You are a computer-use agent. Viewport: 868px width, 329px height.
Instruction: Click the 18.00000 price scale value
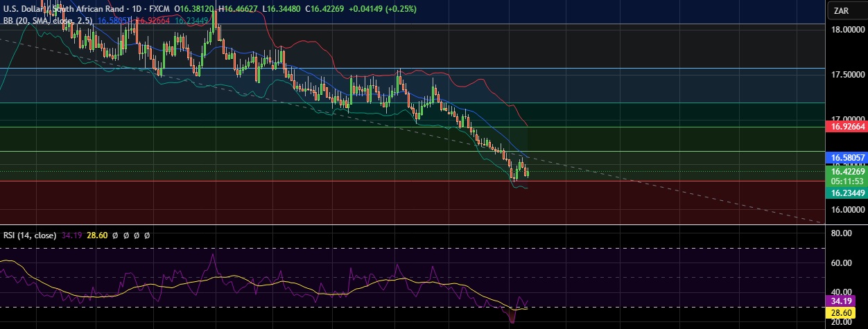point(849,30)
